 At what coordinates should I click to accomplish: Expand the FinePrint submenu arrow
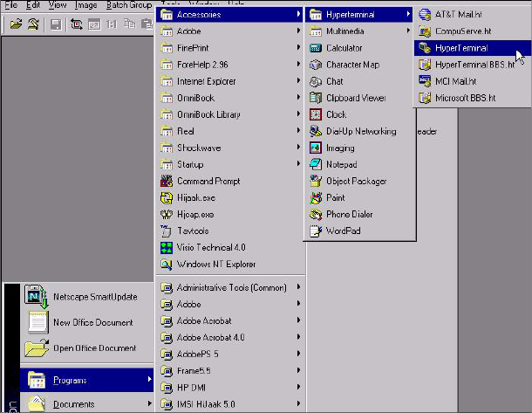pos(298,47)
